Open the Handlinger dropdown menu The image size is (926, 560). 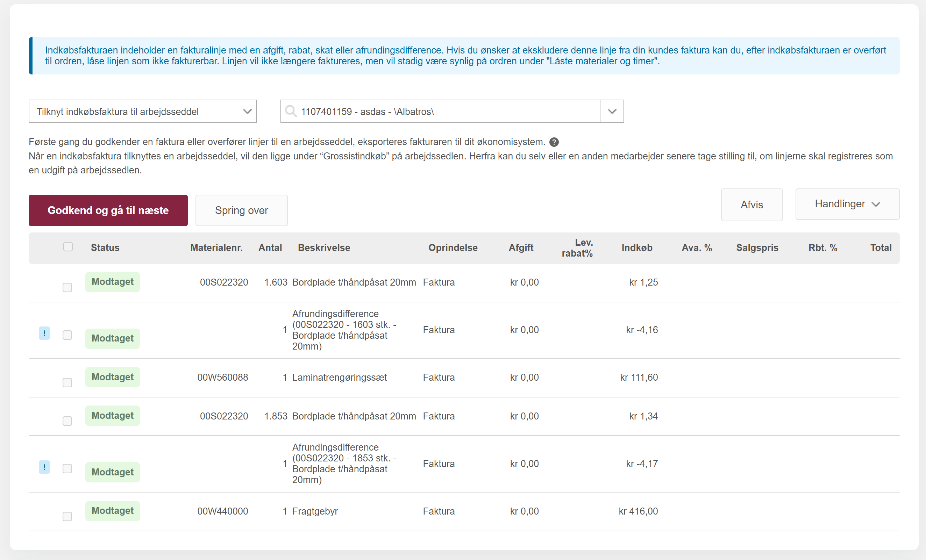(x=847, y=204)
